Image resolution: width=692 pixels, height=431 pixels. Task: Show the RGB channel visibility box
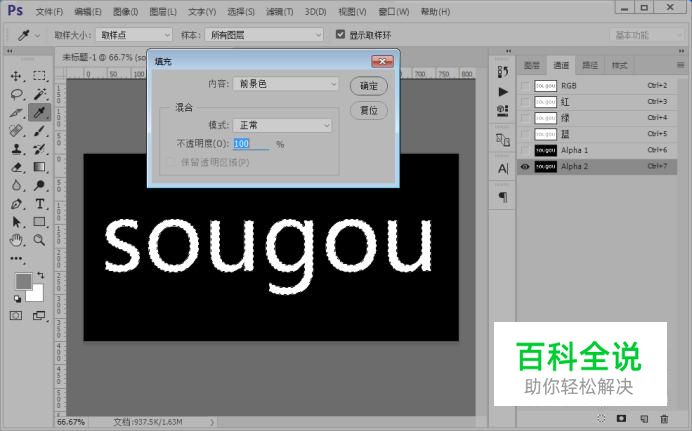click(x=525, y=86)
